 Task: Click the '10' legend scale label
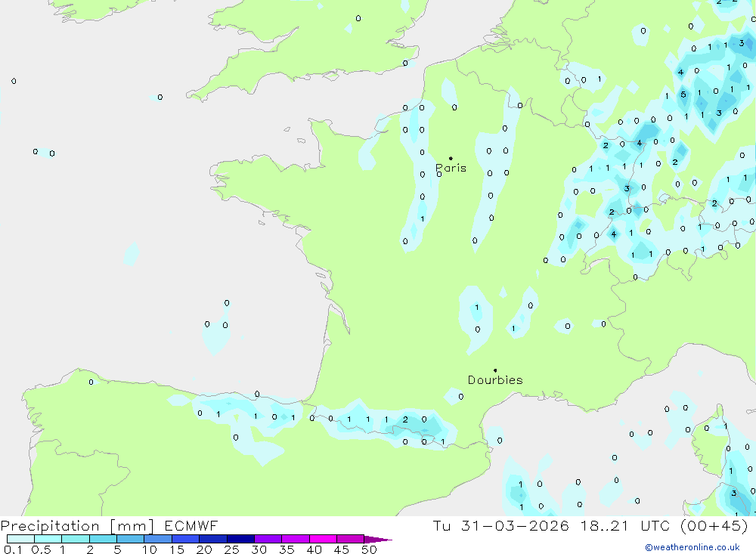point(150,549)
